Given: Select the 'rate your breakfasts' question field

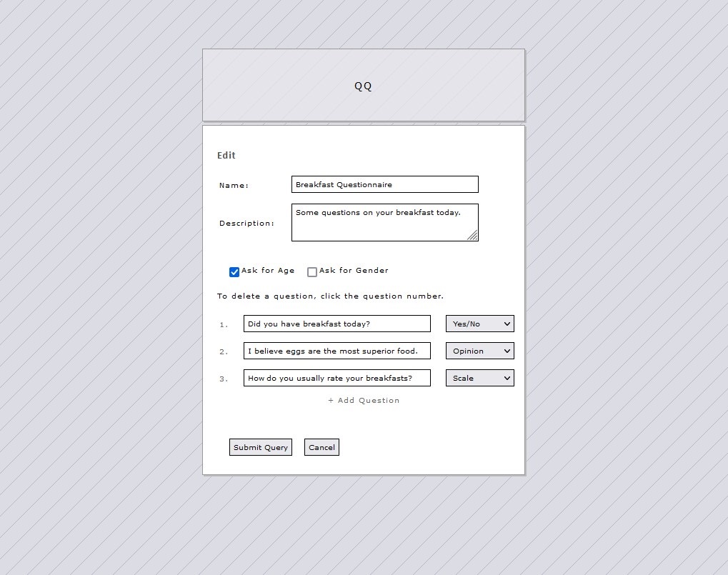Looking at the screenshot, I should pos(336,378).
